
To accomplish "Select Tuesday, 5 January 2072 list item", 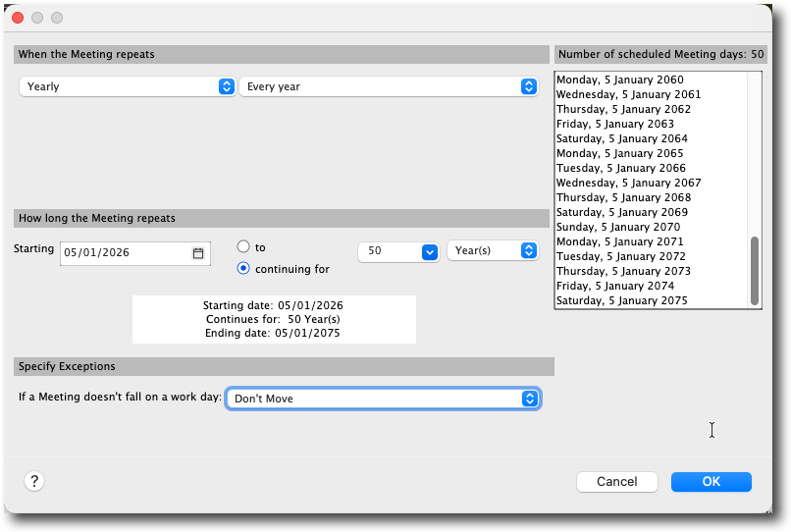I will click(620, 256).
